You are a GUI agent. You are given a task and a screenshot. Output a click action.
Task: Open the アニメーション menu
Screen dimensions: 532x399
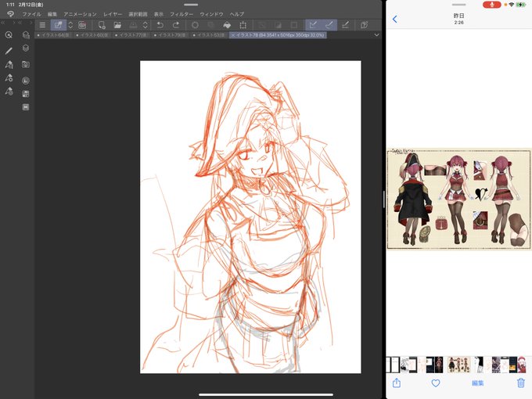(x=80, y=14)
